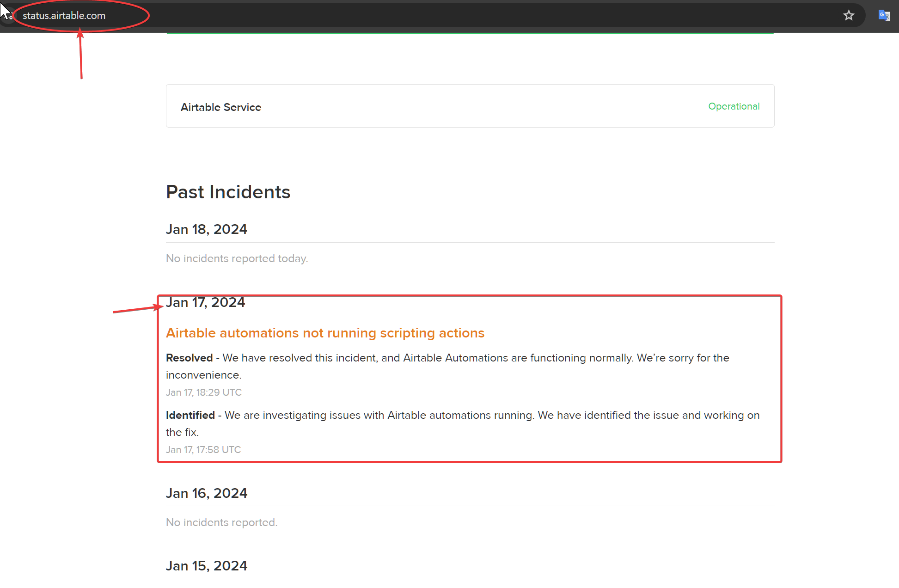Click the Operational status text
The height and width of the screenshot is (588, 899).
[x=734, y=106]
